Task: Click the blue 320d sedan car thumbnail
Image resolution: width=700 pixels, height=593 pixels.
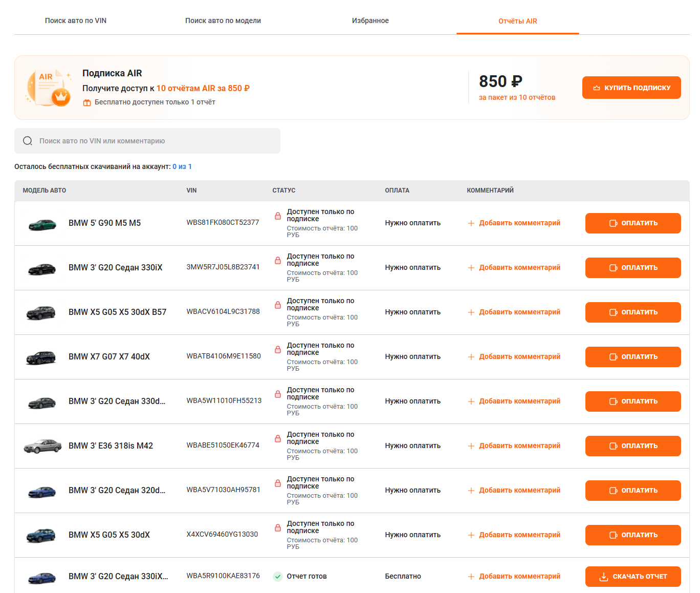Action: pyautogui.click(x=42, y=492)
